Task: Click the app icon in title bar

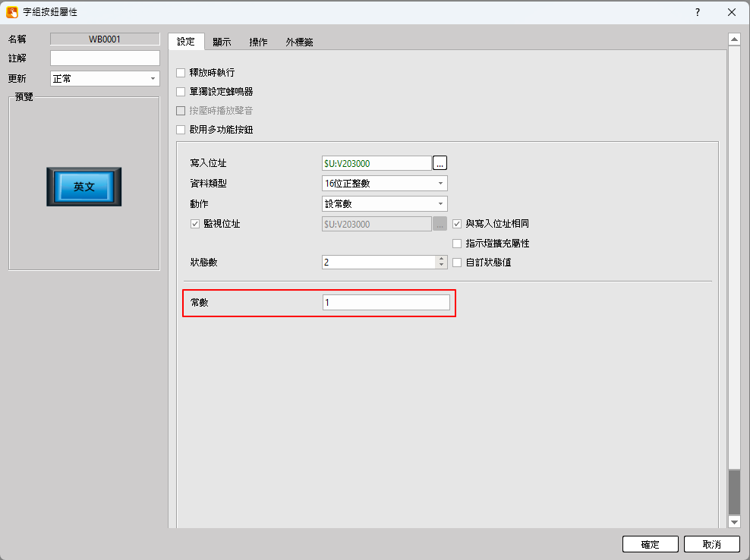Action: [12, 12]
